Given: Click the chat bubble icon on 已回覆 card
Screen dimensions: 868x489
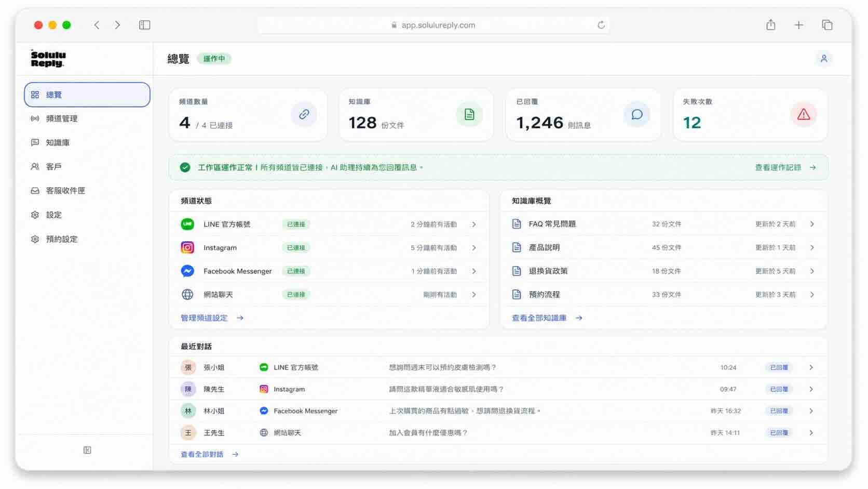Looking at the screenshot, I should [637, 114].
